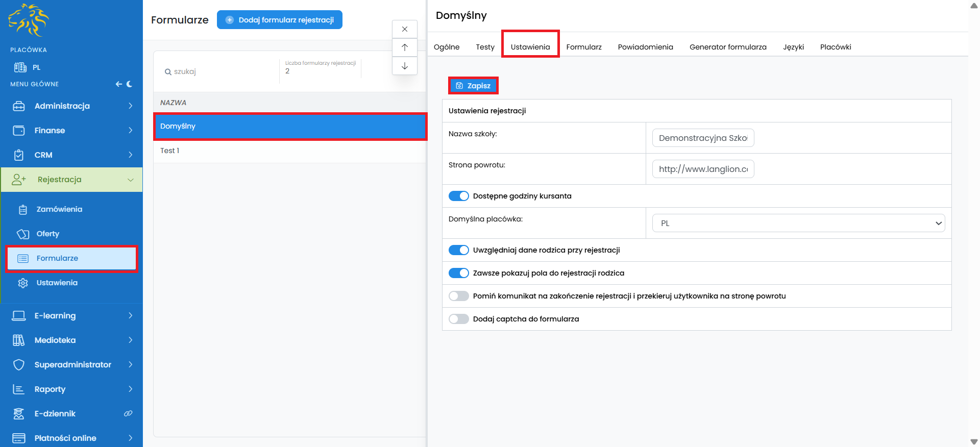
Task: Enable Dodaj captcha do formularza toggle
Action: pos(458,319)
